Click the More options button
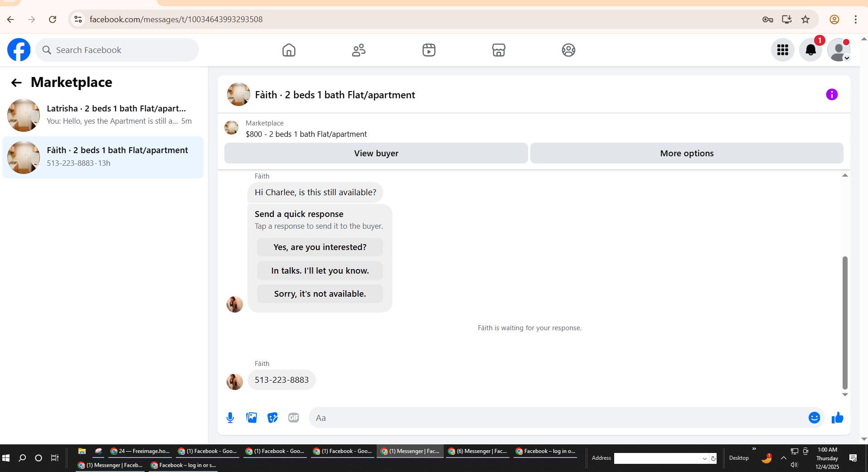 tap(687, 153)
